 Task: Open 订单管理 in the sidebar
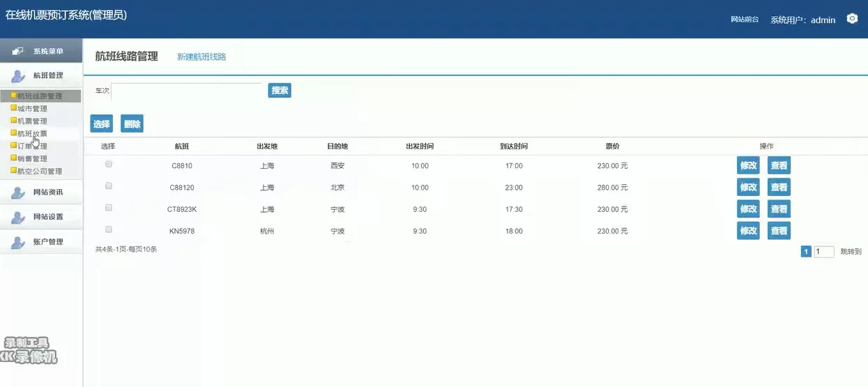(32, 146)
